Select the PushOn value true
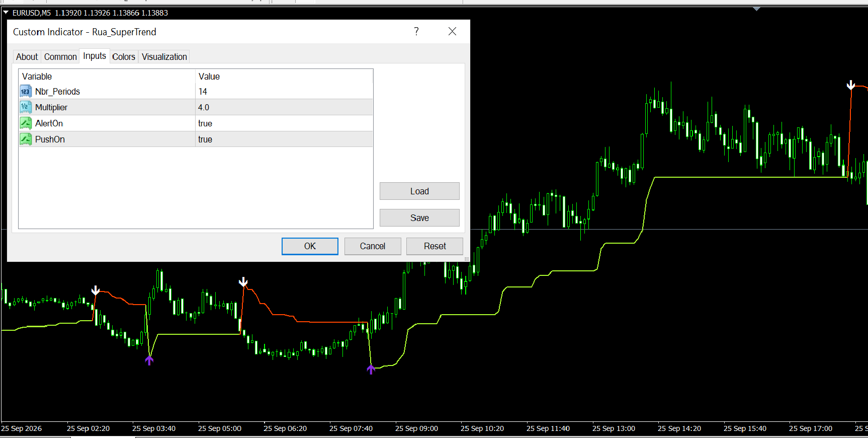 tap(205, 139)
